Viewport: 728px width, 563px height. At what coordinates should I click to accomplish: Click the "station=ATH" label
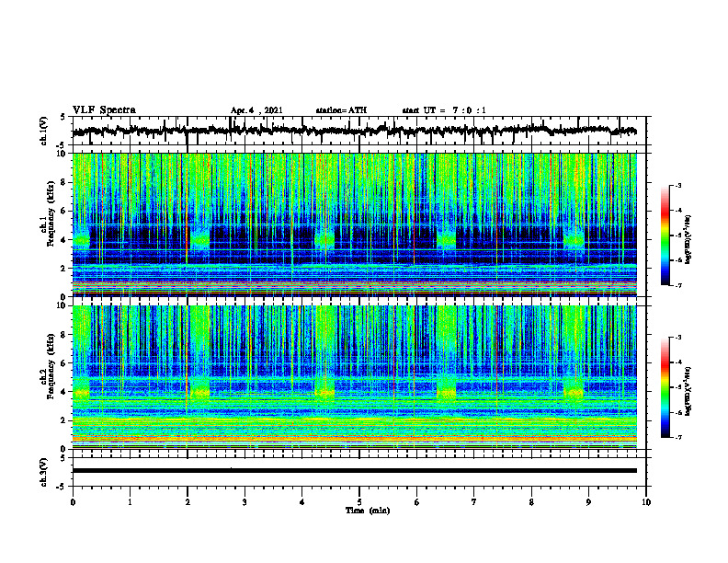click(341, 110)
